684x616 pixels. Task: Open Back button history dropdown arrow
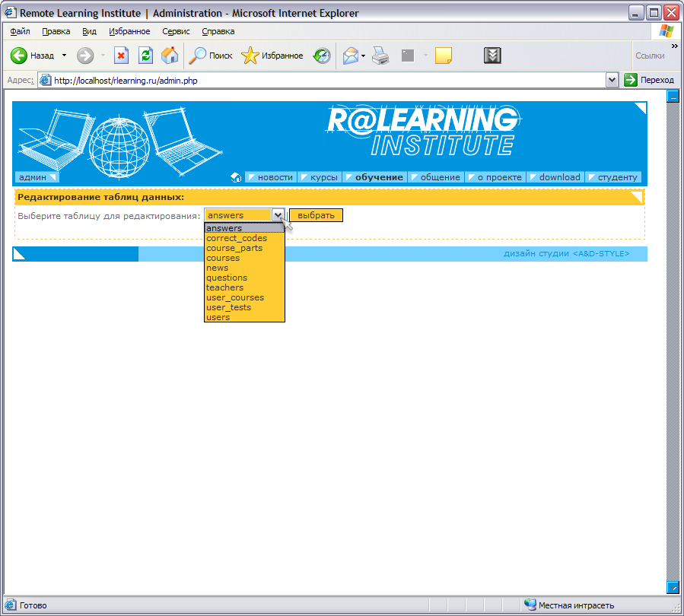pos(64,56)
